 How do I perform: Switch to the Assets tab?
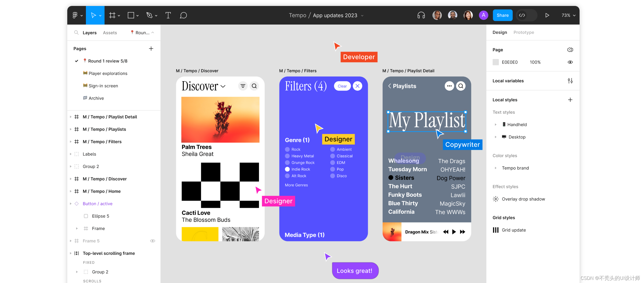coord(110,33)
